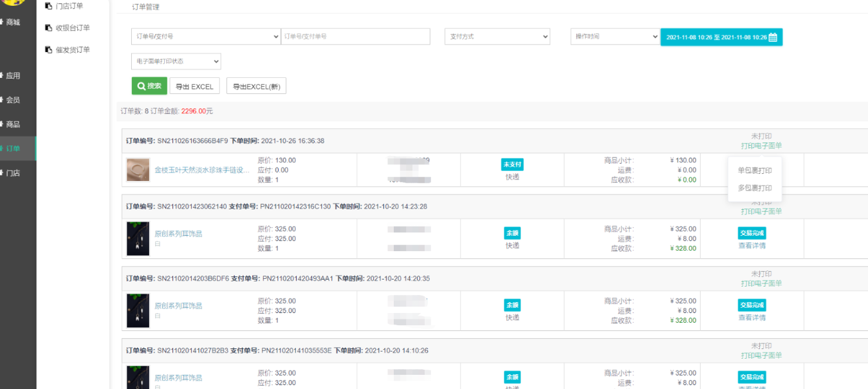Viewport: 868px width, 389px height.
Task: Open the 操作时间 dropdown
Action: click(614, 37)
